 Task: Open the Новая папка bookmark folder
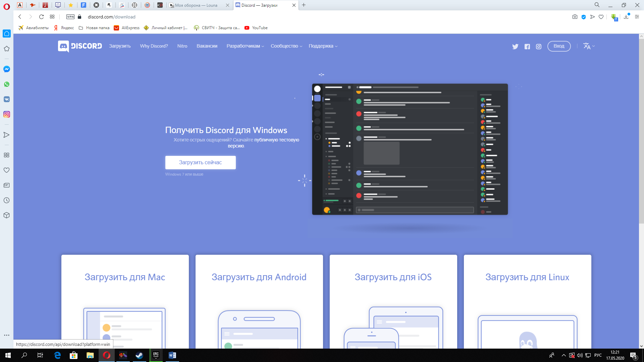94,28
